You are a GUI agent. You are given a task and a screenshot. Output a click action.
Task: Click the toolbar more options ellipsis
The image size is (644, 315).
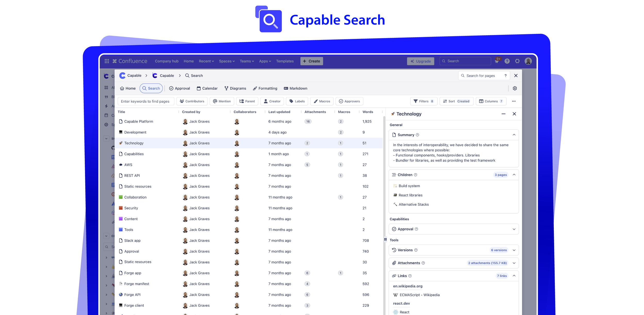[x=514, y=101]
